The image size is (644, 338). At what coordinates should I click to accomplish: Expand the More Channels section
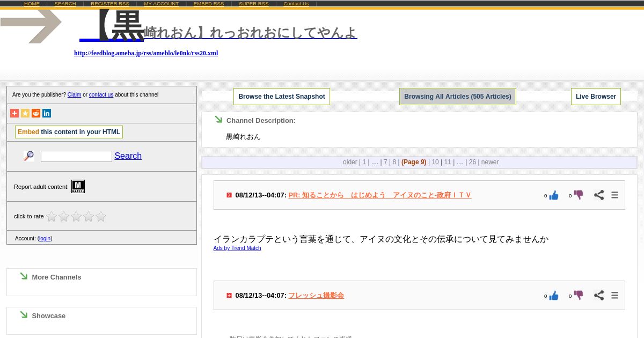(x=56, y=277)
